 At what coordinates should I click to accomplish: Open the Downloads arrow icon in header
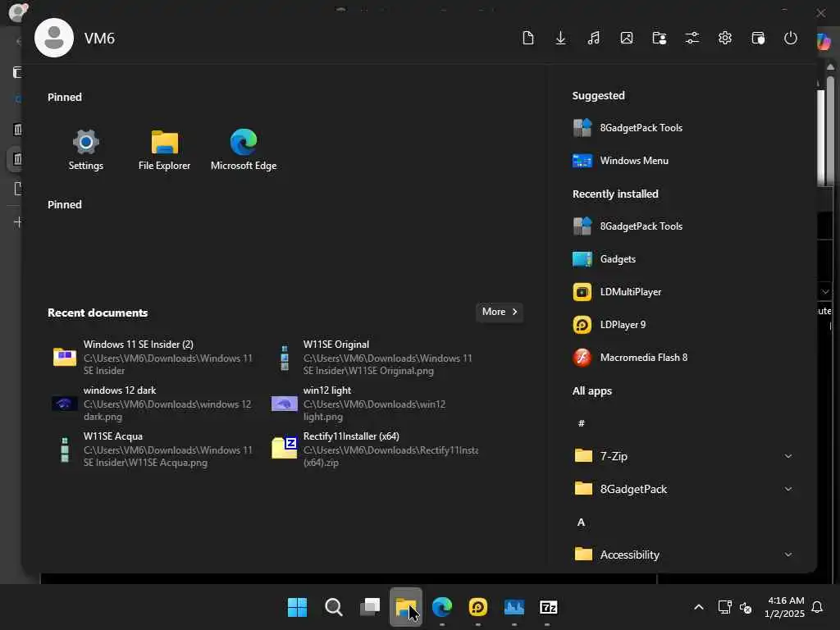[560, 38]
